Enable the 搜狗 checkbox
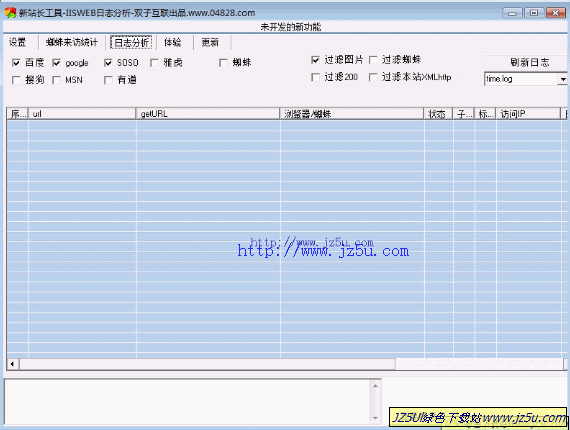Image resolution: width=570 pixels, height=430 pixels. [16, 80]
